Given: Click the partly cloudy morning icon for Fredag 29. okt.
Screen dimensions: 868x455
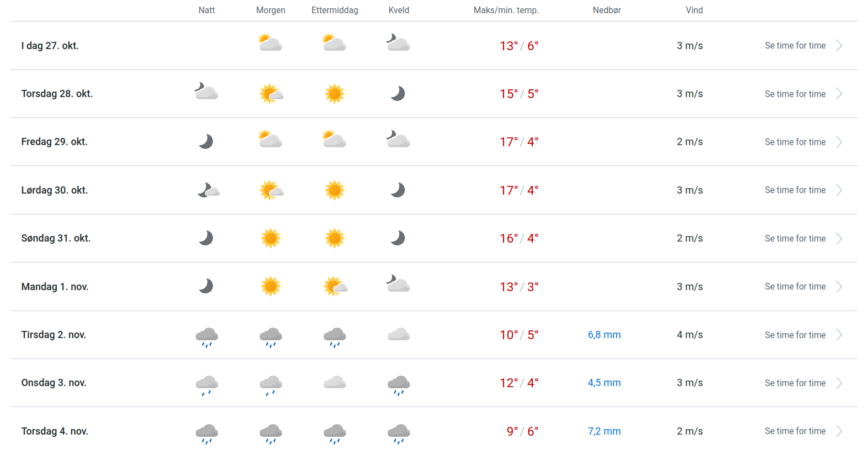Looking at the screenshot, I should pos(270,140).
